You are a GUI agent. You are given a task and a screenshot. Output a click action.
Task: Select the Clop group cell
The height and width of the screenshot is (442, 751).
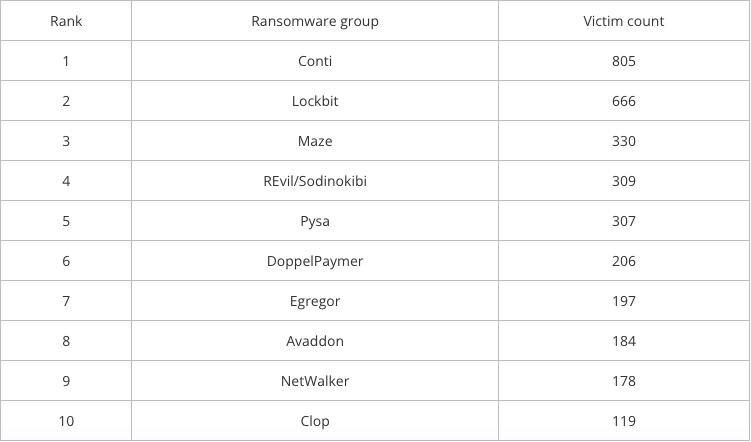315,421
